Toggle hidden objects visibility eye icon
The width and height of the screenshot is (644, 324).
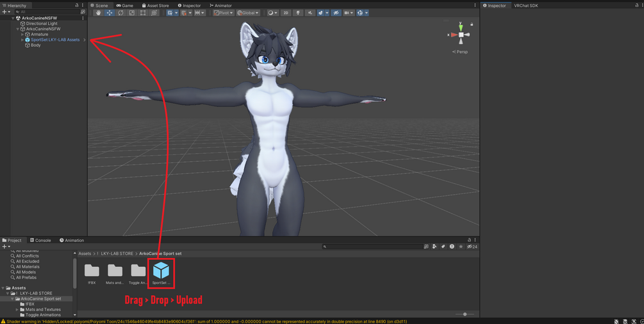[336, 13]
